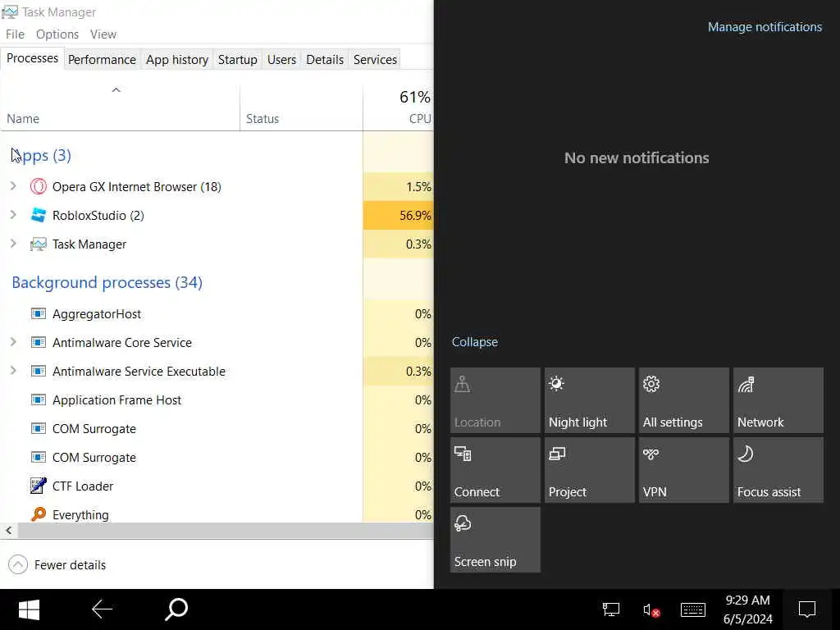Image resolution: width=840 pixels, height=630 pixels.
Task: Open the VPN quick action tile
Action: pyautogui.click(x=683, y=470)
